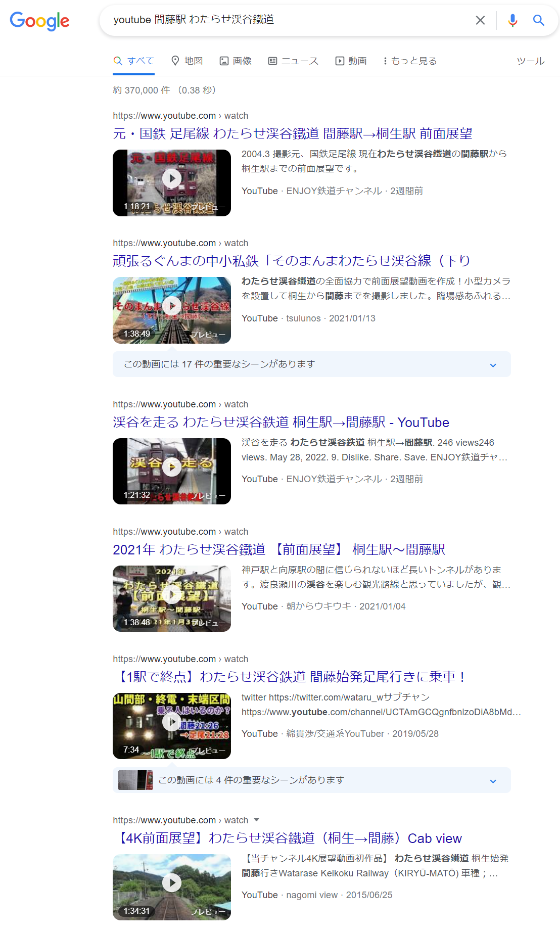The width and height of the screenshot is (560, 935).
Task: Play the first video about 国鉄 足尾線
Action: 172,178
